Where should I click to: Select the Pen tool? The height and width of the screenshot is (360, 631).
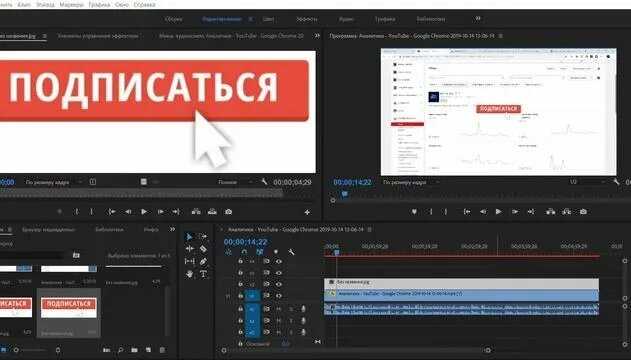tap(203, 261)
